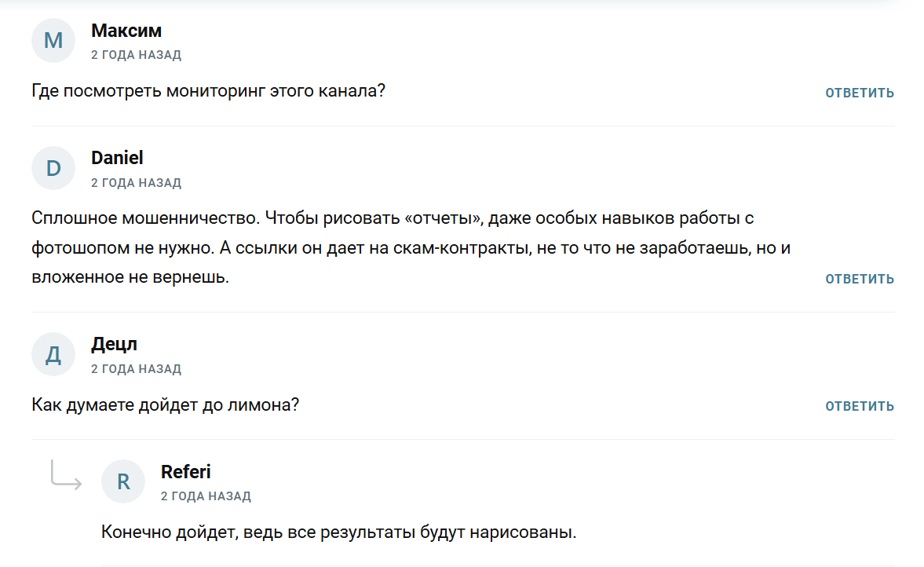The image size is (924, 567).
Task: Click the "2 года назад" under Daniel
Action: coord(136,183)
